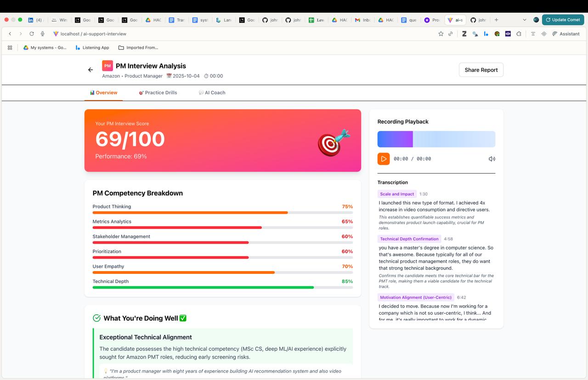Bookmark this page with the star icon
This screenshot has width=588, height=380.
click(x=441, y=34)
